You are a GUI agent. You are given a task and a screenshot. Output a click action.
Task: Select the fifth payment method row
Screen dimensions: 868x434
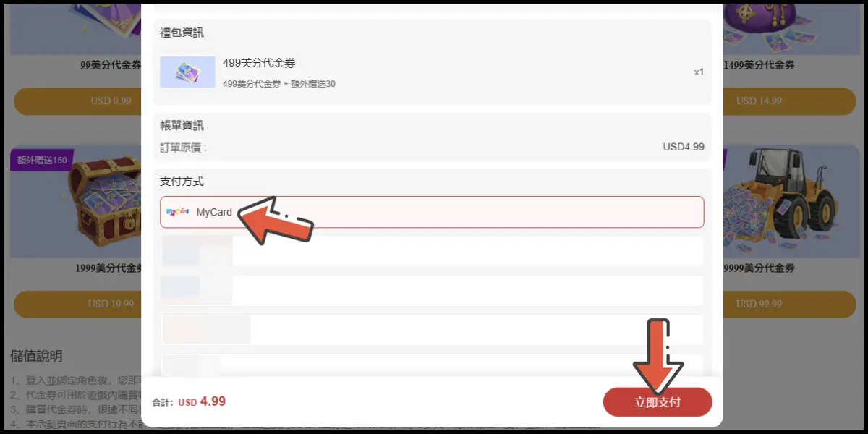click(x=432, y=365)
